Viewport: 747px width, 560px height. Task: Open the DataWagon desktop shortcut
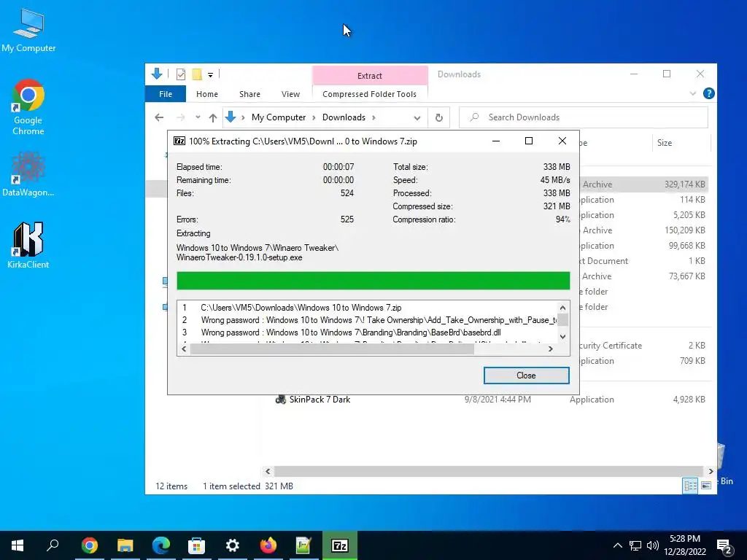click(x=28, y=174)
